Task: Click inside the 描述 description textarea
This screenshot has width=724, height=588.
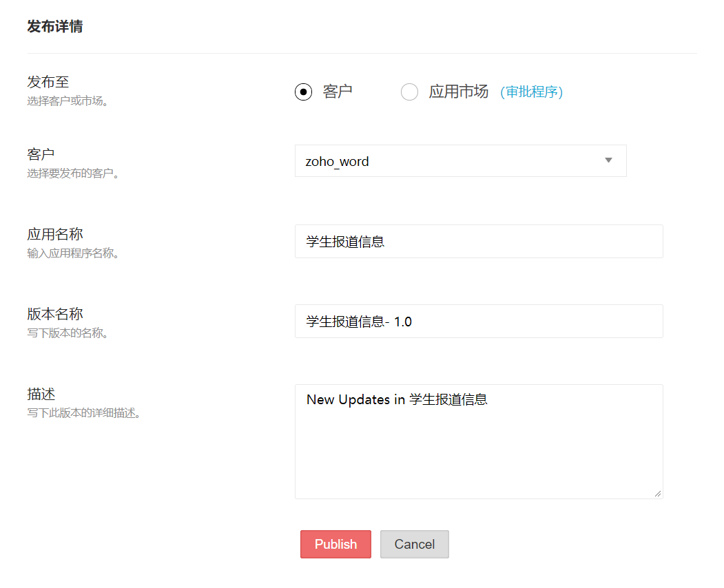Action: point(478,448)
